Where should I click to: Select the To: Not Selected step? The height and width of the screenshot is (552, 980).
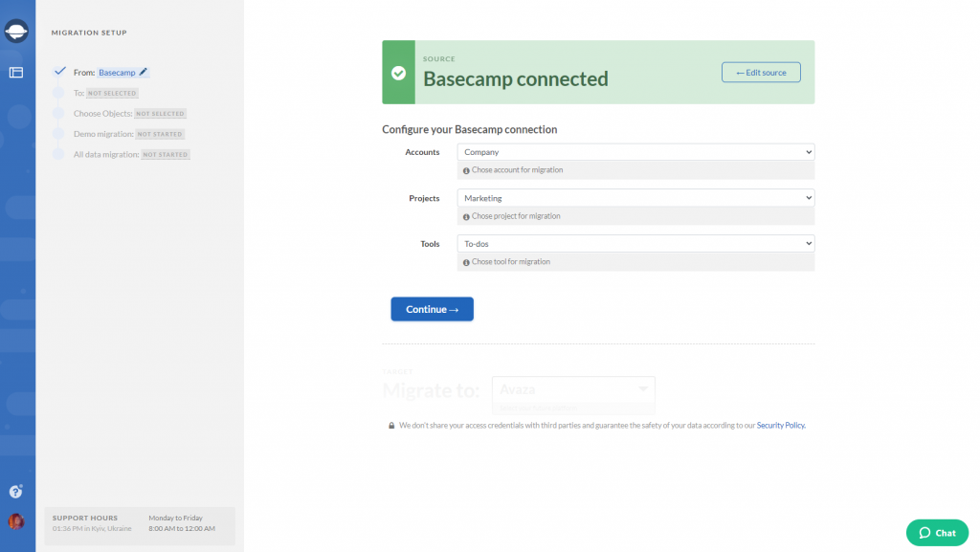105,93
